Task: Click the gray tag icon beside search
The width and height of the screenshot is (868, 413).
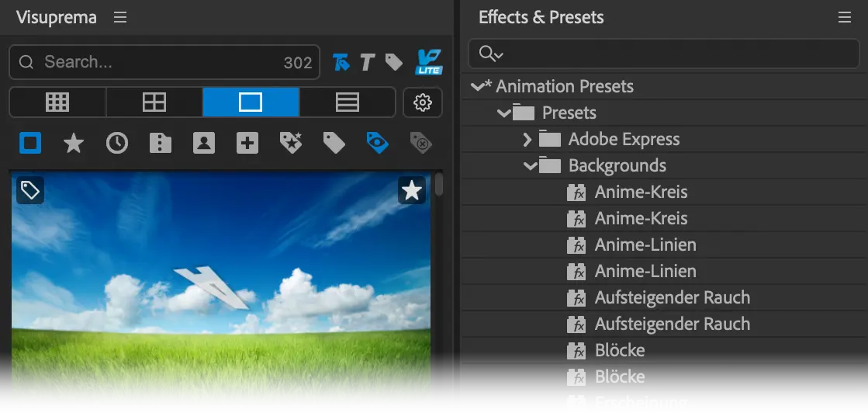Action: (x=394, y=63)
